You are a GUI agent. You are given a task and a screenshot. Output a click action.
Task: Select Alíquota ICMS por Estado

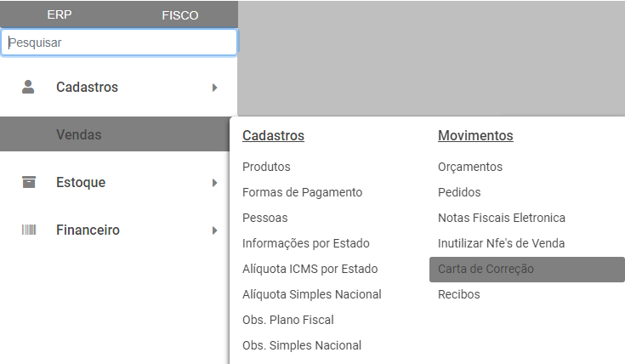click(310, 269)
